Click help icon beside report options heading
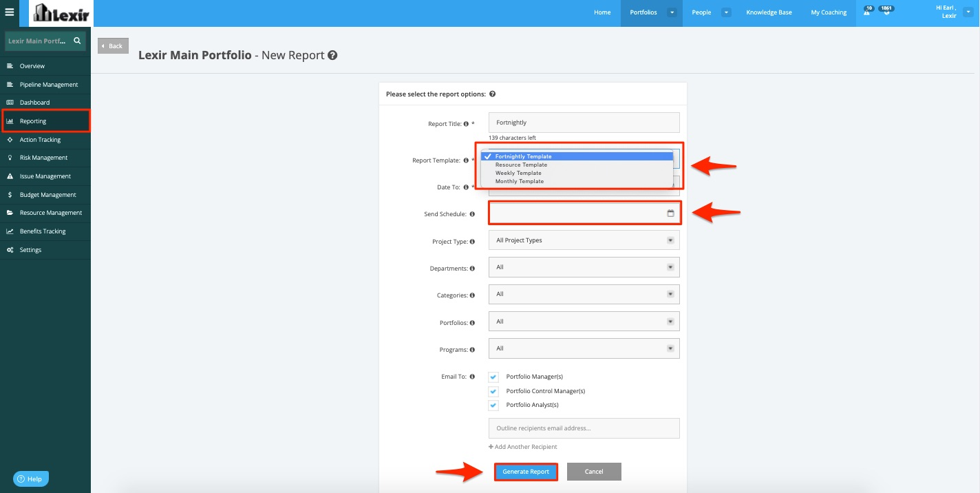The width and height of the screenshot is (980, 493). pyautogui.click(x=493, y=94)
